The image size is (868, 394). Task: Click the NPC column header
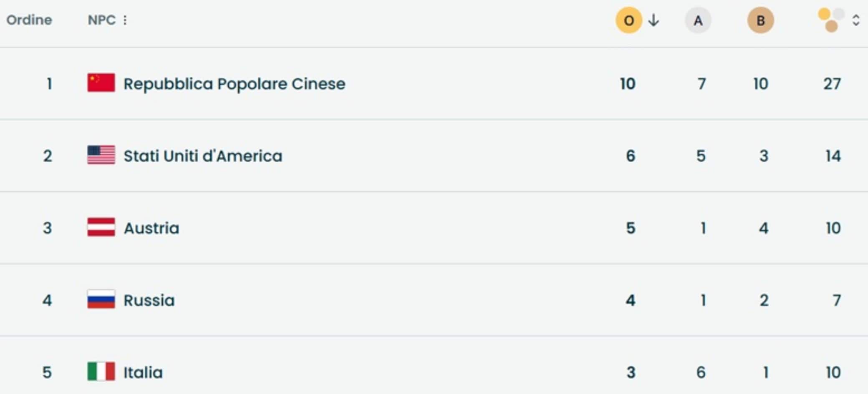101,20
